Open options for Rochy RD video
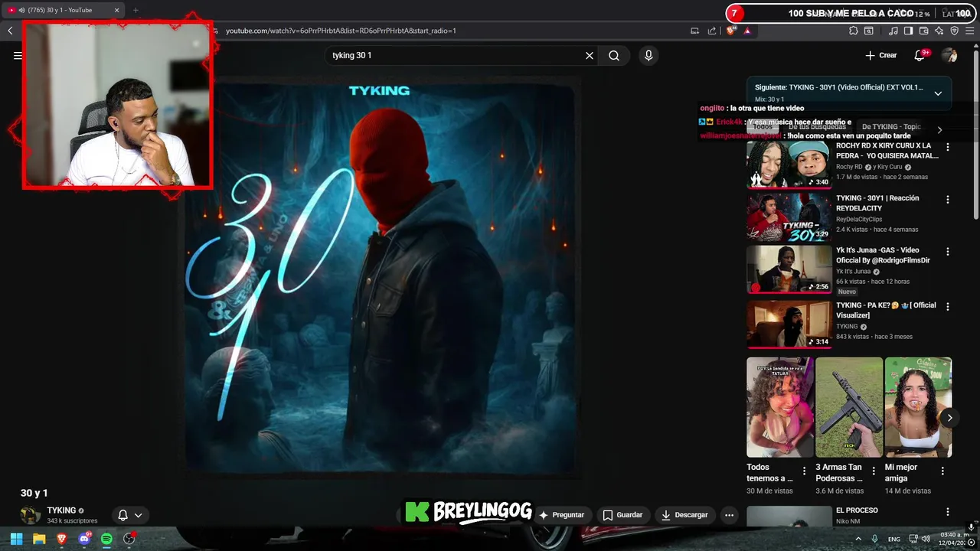 pos(947,147)
